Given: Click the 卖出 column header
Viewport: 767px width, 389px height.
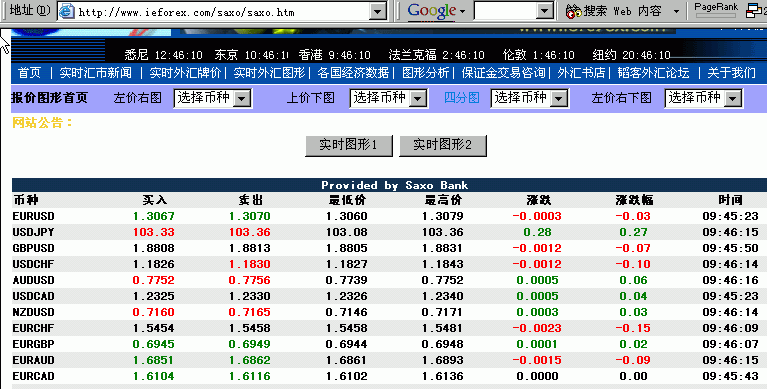Looking at the screenshot, I should tap(250, 200).
